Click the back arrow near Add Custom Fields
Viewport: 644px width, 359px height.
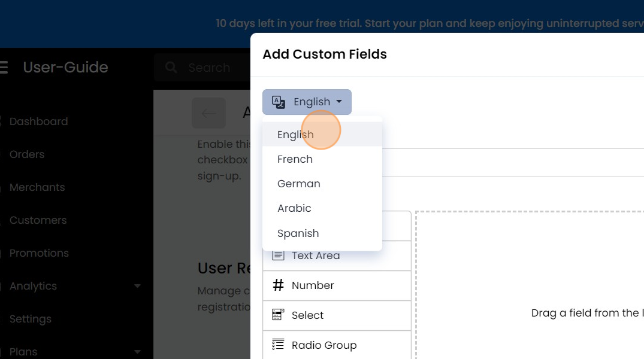point(208,112)
